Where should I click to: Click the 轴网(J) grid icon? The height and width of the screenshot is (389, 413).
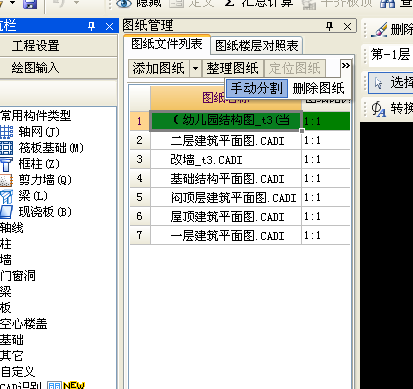tap(6, 132)
